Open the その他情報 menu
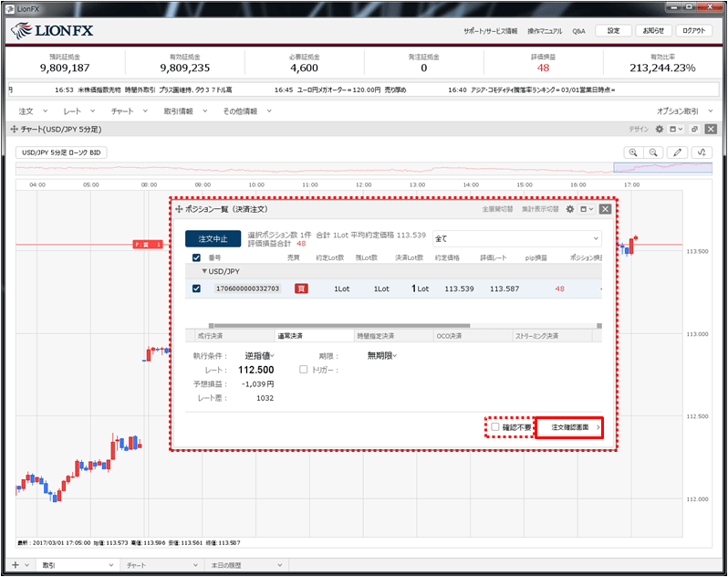Screen dimensions: 728x577 click(247, 111)
